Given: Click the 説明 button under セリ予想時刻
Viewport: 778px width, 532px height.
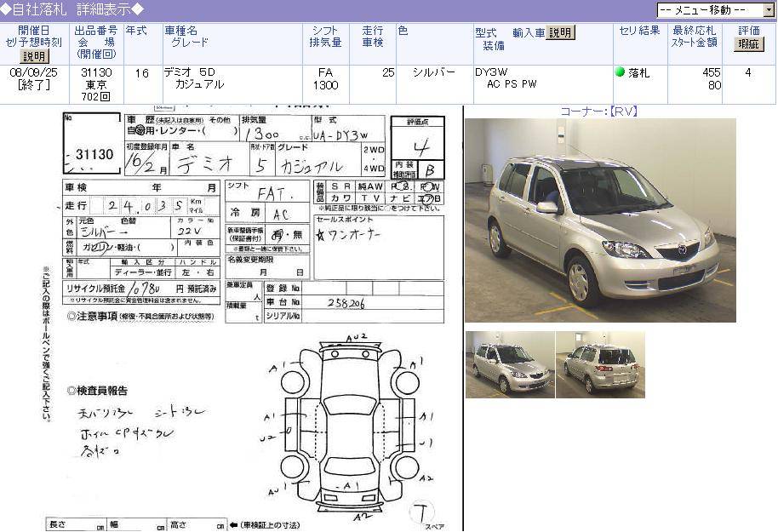Looking at the screenshot, I should point(34,56).
